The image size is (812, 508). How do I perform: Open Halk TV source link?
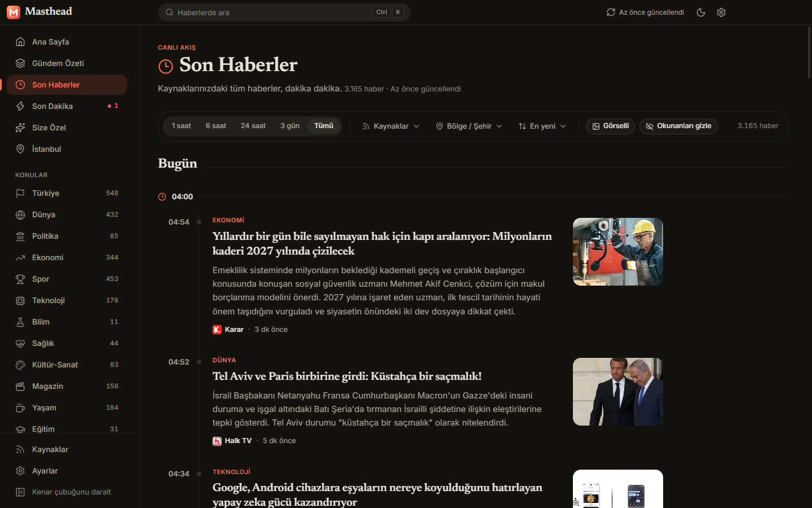click(x=232, y=441)
